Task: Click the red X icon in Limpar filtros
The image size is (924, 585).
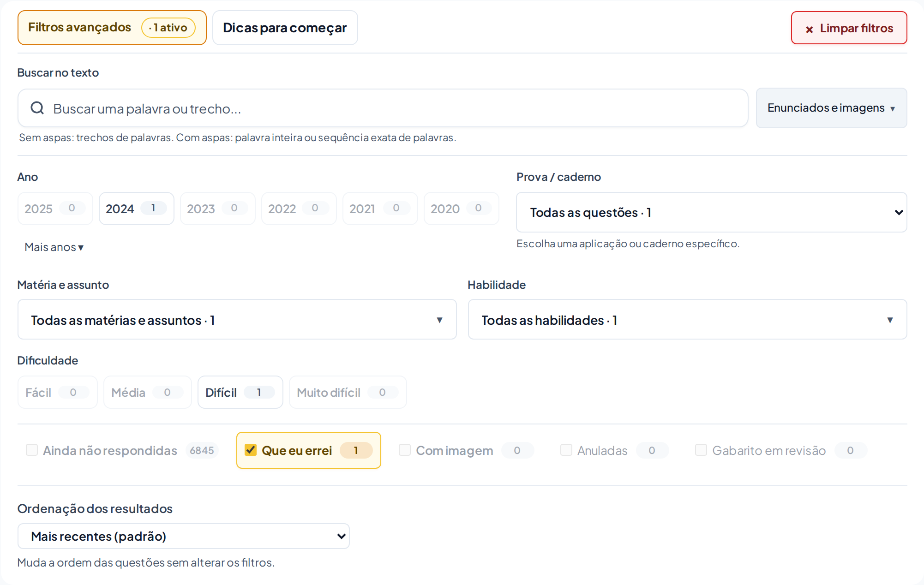Action: (809, 30)
